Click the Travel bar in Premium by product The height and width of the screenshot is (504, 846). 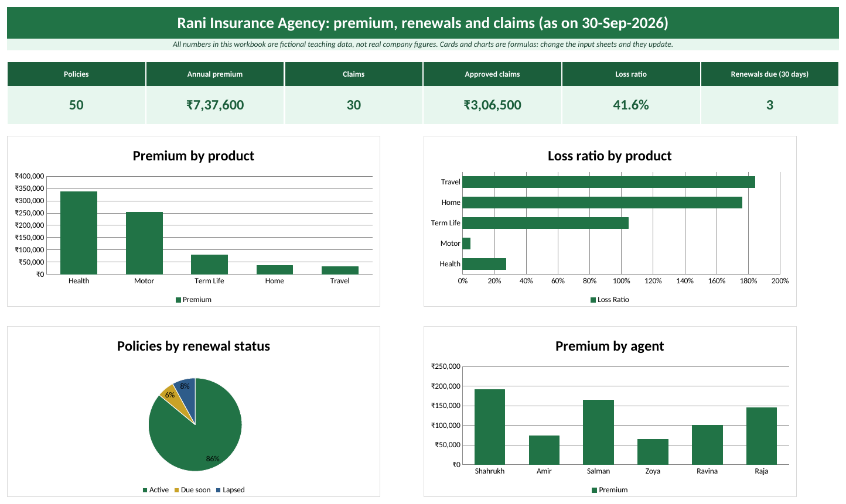(340, 270)
